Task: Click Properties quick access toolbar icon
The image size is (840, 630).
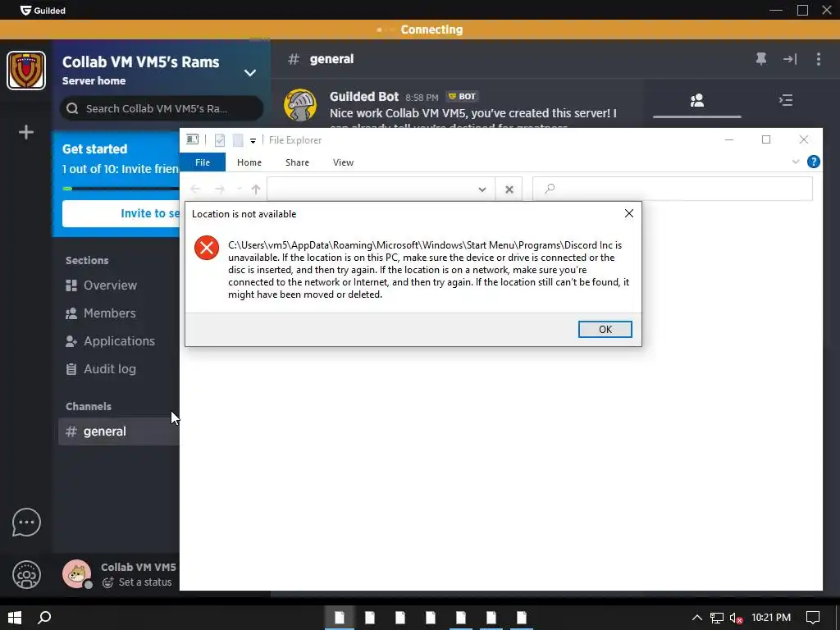Action: pyautogui.click(x=220, y=140)
